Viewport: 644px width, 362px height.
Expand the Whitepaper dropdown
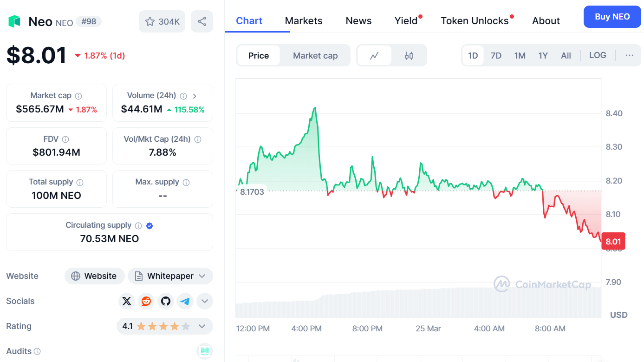pos(202,276)
